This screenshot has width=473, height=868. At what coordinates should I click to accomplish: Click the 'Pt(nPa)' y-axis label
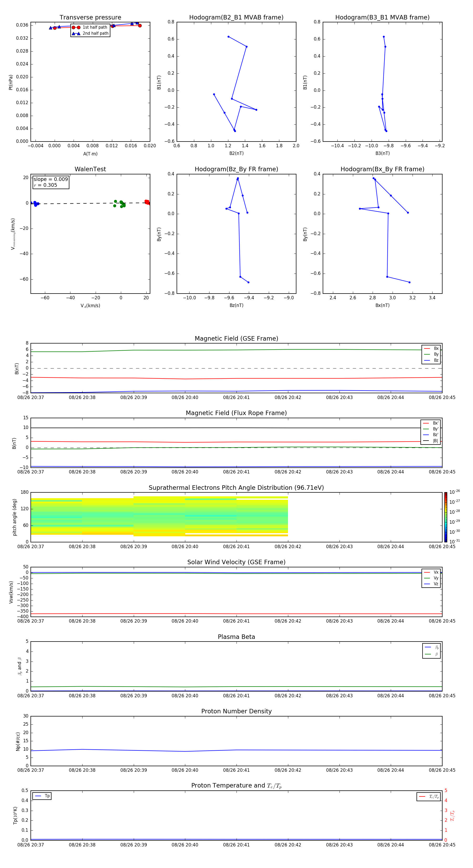click(11, 82)
